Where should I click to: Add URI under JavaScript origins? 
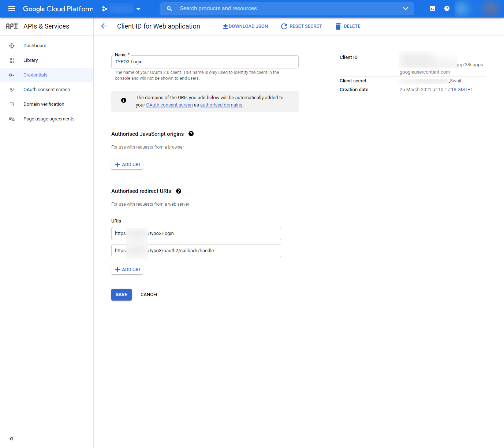click(x=127, y=165)
